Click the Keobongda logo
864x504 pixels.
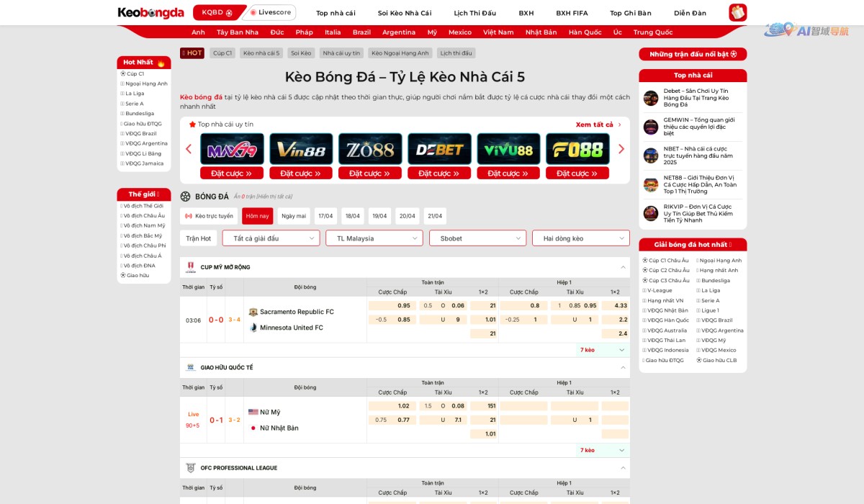point(150,13)
